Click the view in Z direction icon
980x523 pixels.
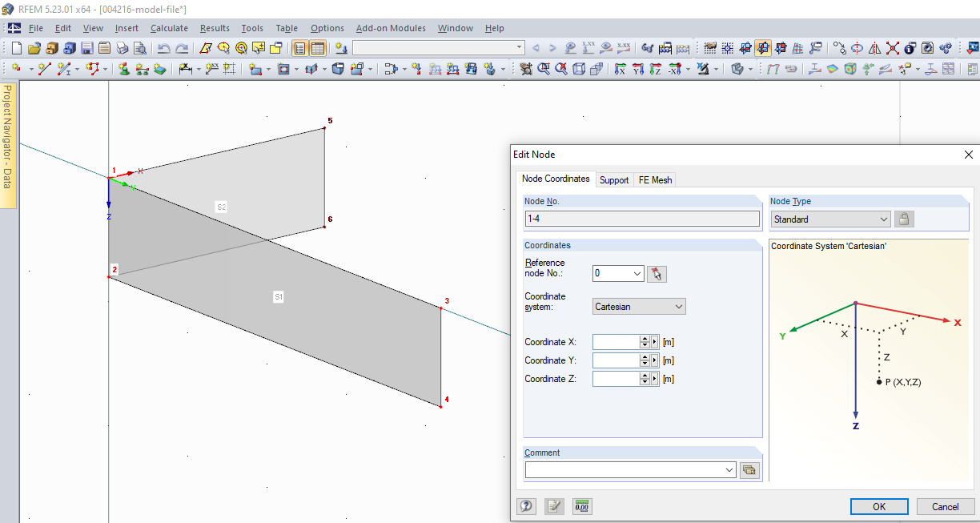tap(656, 69)
